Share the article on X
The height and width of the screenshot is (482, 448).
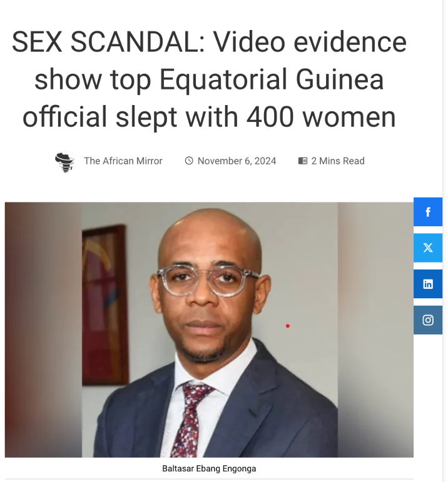click(x=428, y=248)
